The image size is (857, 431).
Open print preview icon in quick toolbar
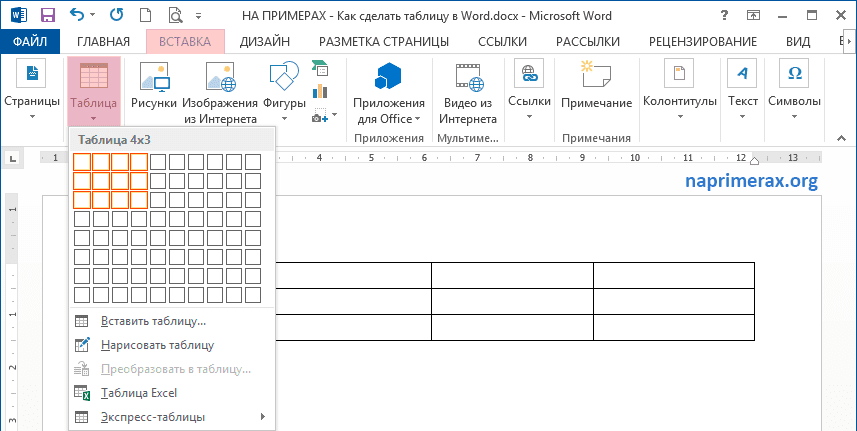pos(175,15)
